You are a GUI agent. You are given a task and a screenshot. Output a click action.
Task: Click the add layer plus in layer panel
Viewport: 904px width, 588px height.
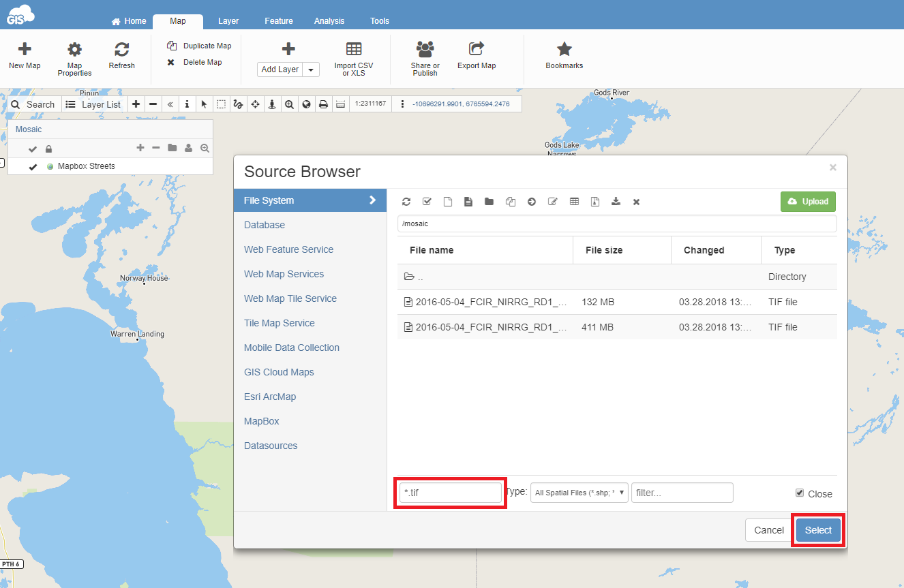pyautogui.click(x=140, y=148)
